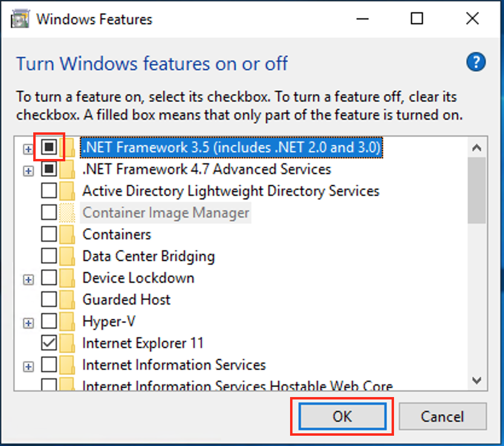Viewport: 504px width, 446px height.
Task: Uncheck the Internet Explorer 11 checkbox
Action: pyautogui.click(x=48, y=343)
